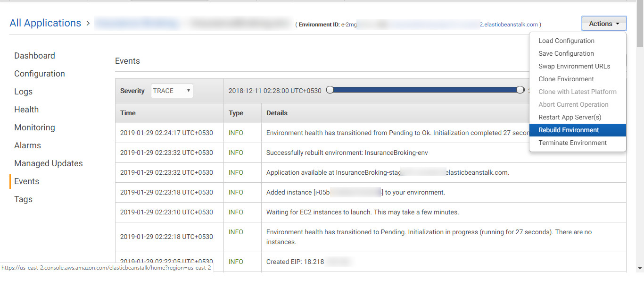Click Restart App Server(s) option
This screenshot has height=289, width=644.
pyautogui.click(x=570, y=117)
